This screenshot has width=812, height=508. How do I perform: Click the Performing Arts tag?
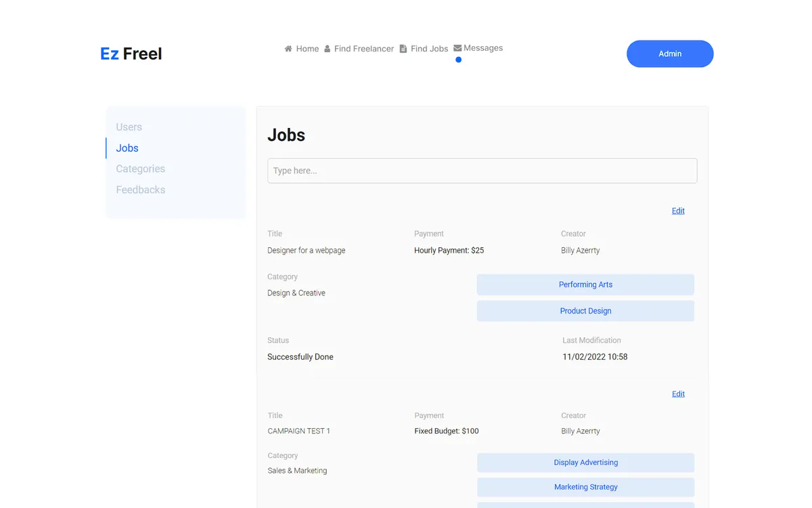tap(585, 284)
